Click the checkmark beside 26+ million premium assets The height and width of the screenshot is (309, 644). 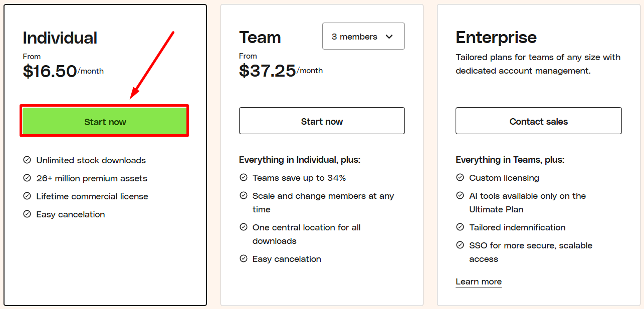27,178
